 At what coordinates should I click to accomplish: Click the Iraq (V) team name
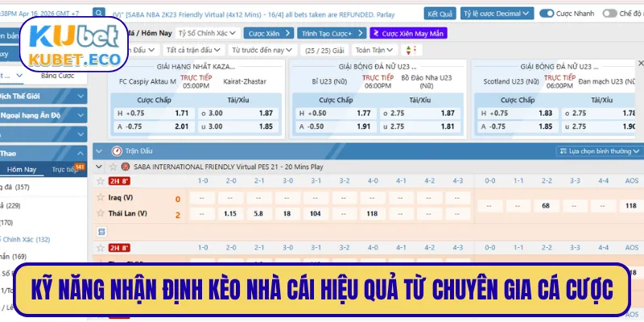[121, 197]
